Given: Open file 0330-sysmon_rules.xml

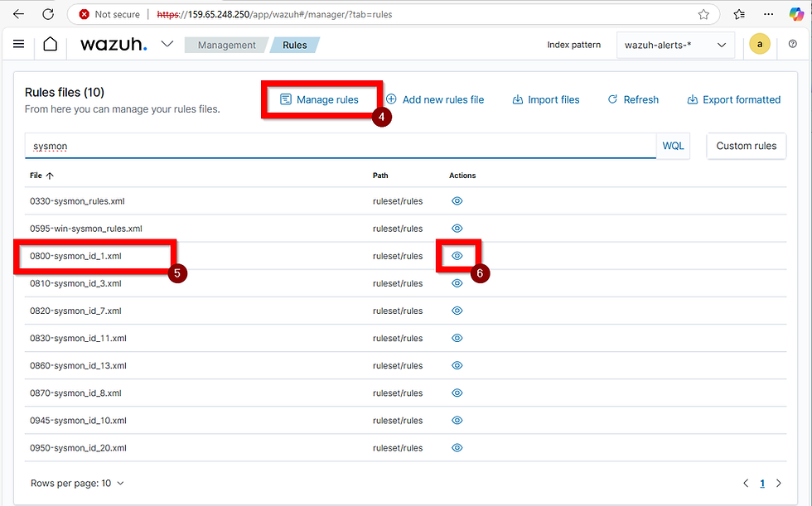Looking at the screenshot, I should tap(77, 201).
